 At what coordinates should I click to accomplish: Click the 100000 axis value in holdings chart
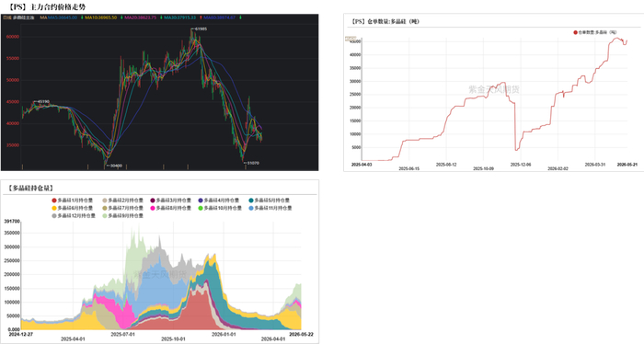pos(12,302)
